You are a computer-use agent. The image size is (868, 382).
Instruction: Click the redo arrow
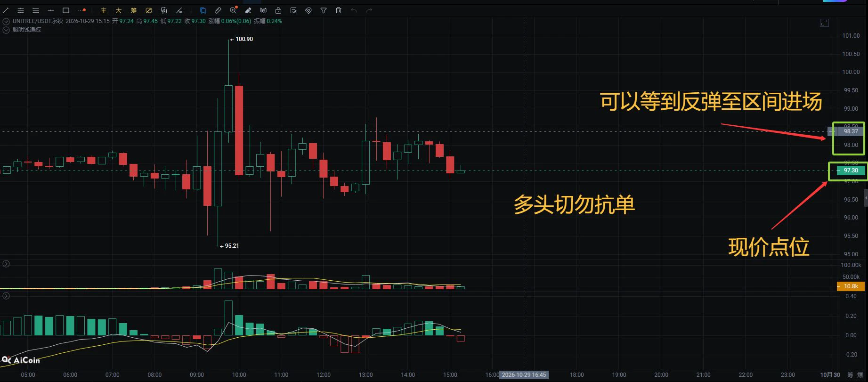point(369,10)
